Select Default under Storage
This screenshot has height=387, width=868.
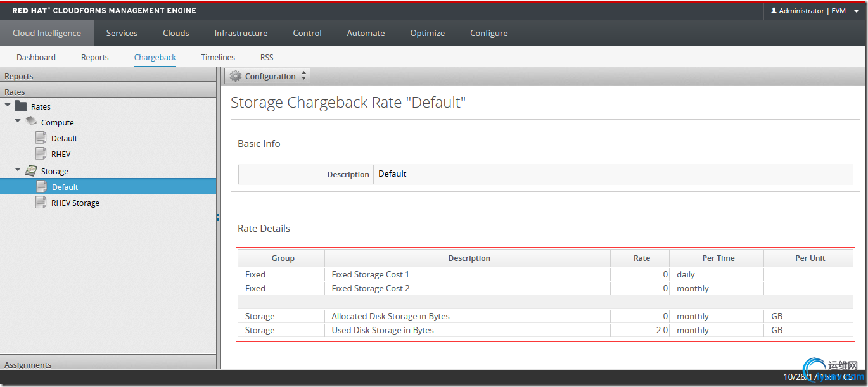point(65,187)
